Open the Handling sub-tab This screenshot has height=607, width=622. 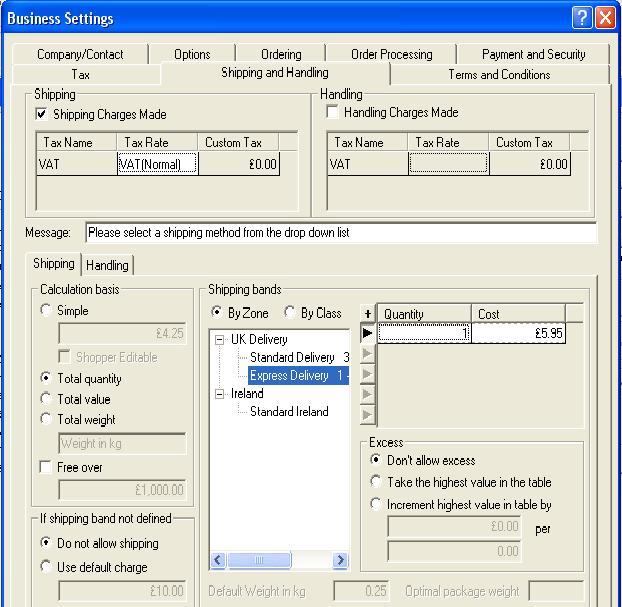click(x=107, y=265)
